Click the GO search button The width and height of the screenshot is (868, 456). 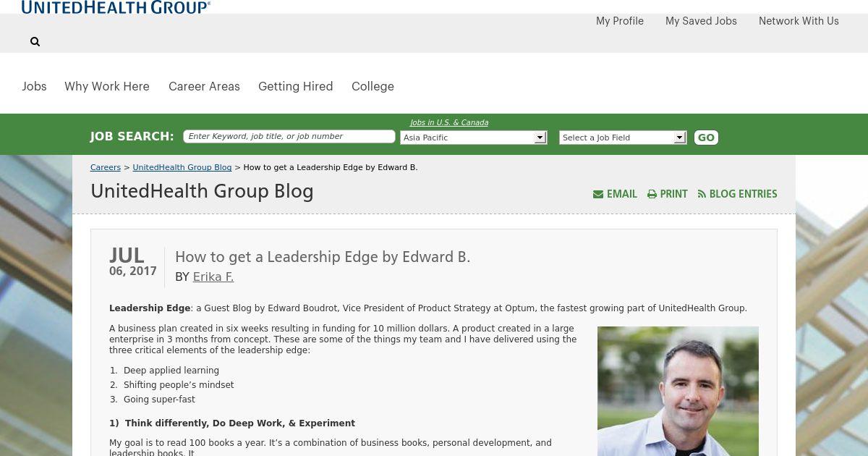[706, 138]
